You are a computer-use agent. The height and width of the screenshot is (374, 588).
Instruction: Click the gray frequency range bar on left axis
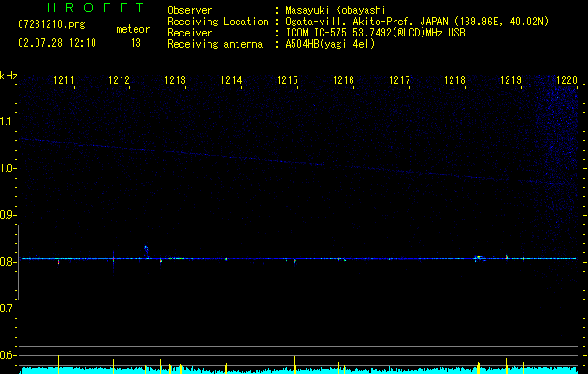(18, 263)
